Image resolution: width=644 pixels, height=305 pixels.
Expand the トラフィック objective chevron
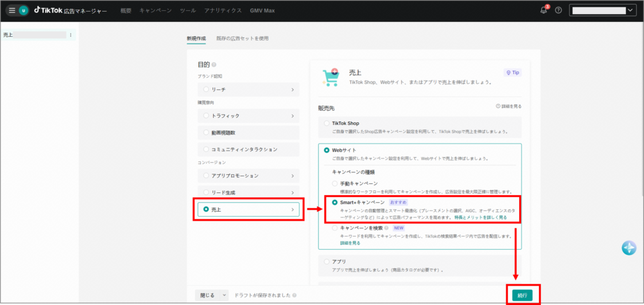(x=292, y=116)
